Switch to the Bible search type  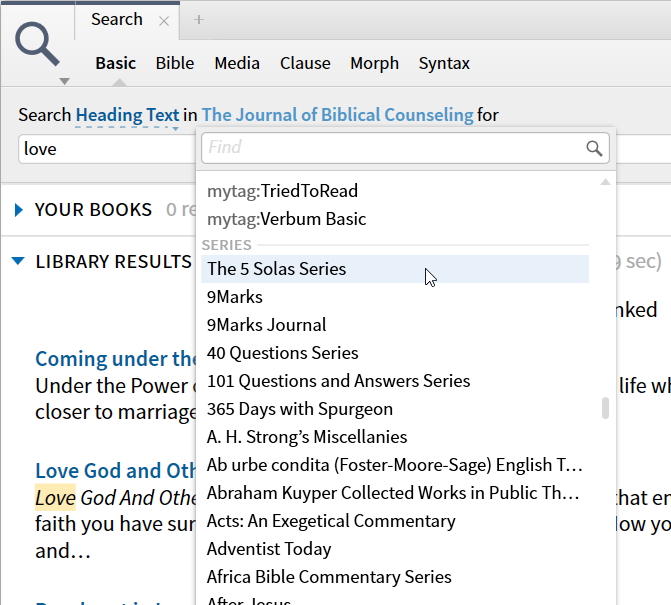[175, 63]
